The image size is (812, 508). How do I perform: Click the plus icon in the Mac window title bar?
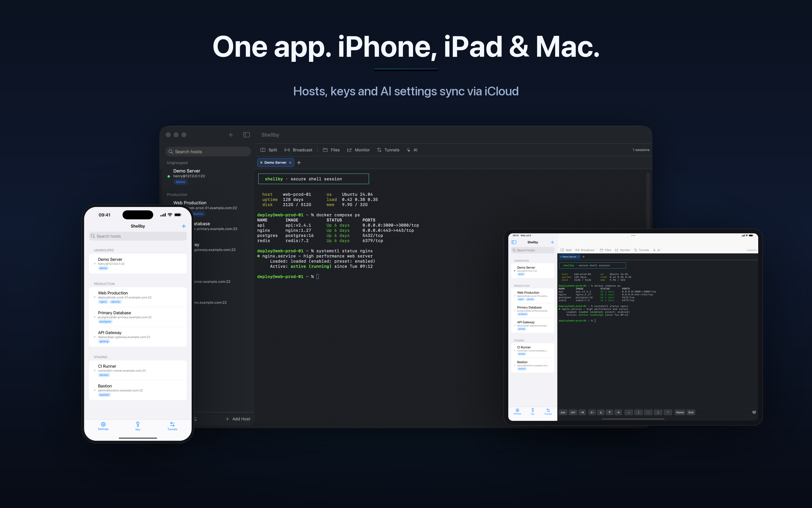click(231, 135)
